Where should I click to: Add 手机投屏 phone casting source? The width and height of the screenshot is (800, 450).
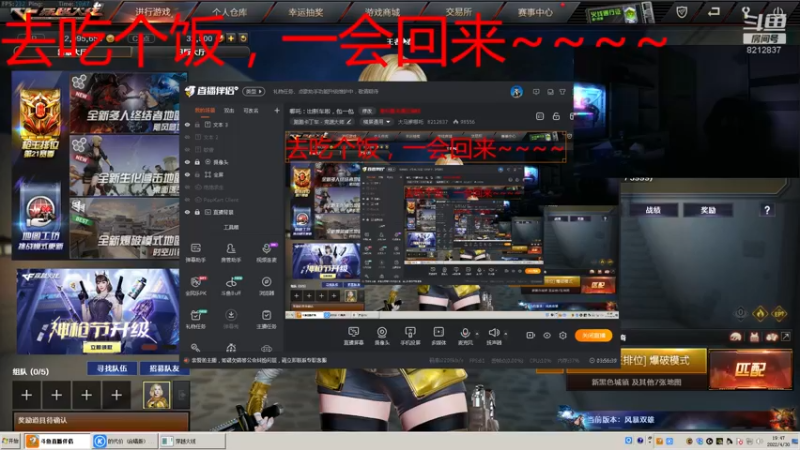point(410,336)
